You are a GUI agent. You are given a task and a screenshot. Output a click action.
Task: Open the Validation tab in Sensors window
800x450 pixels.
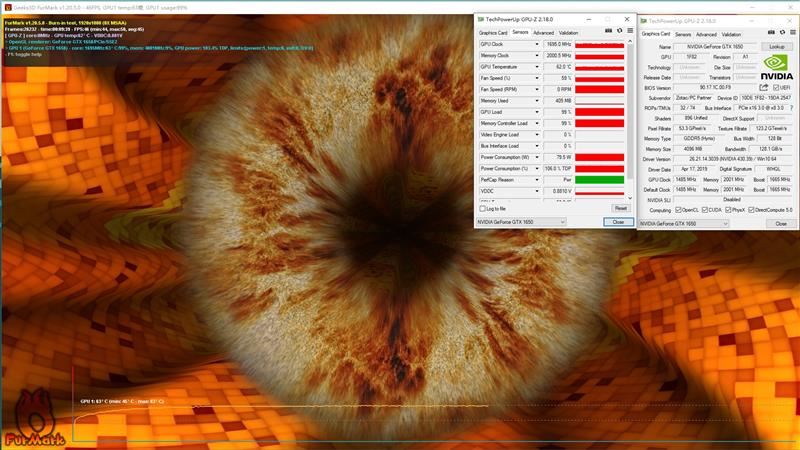pos(568,33)
